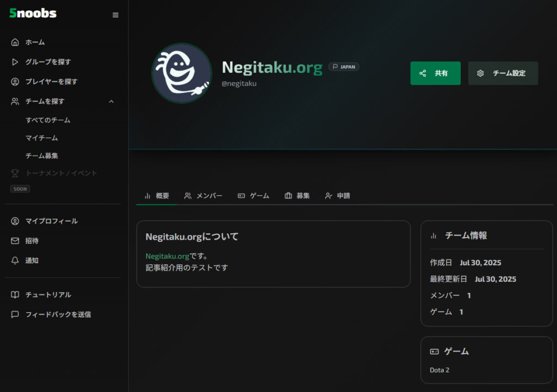Viewport: 557px width, 392px height.
Task: Open マイプロフィール page
Action: [52, 221]
